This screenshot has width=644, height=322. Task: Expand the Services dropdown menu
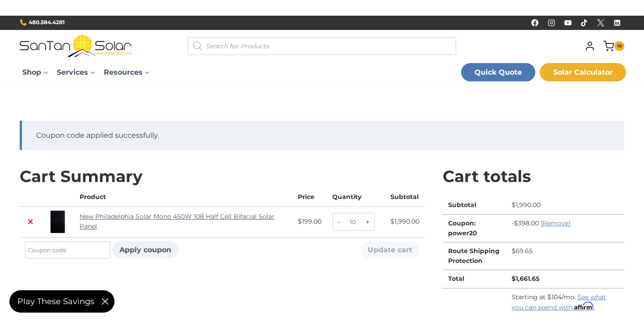(76, 72)
